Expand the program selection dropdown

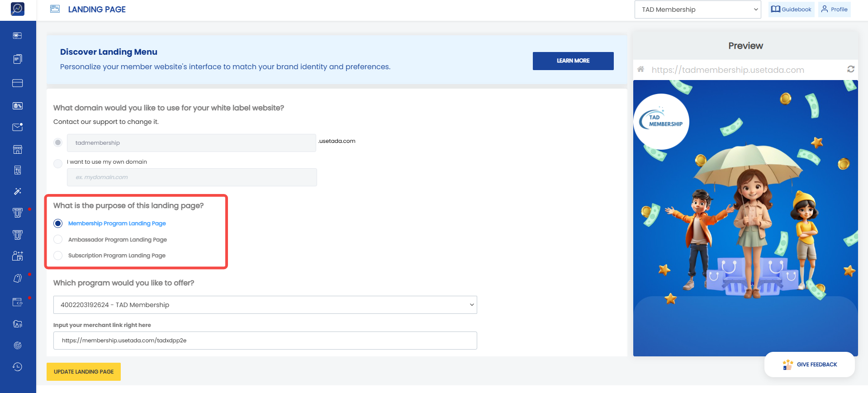click(x=265, y=305)
